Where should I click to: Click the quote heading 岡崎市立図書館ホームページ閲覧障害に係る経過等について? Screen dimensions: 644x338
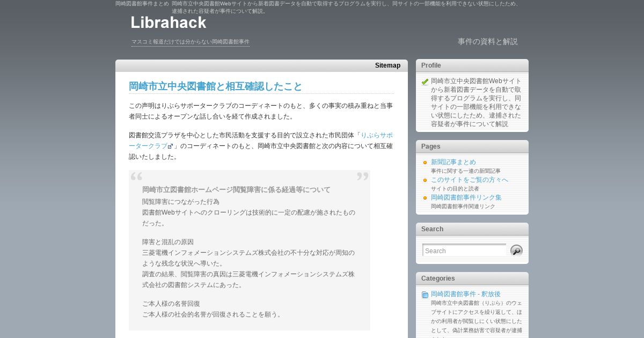pyautogui.click(x=236, y=190)
